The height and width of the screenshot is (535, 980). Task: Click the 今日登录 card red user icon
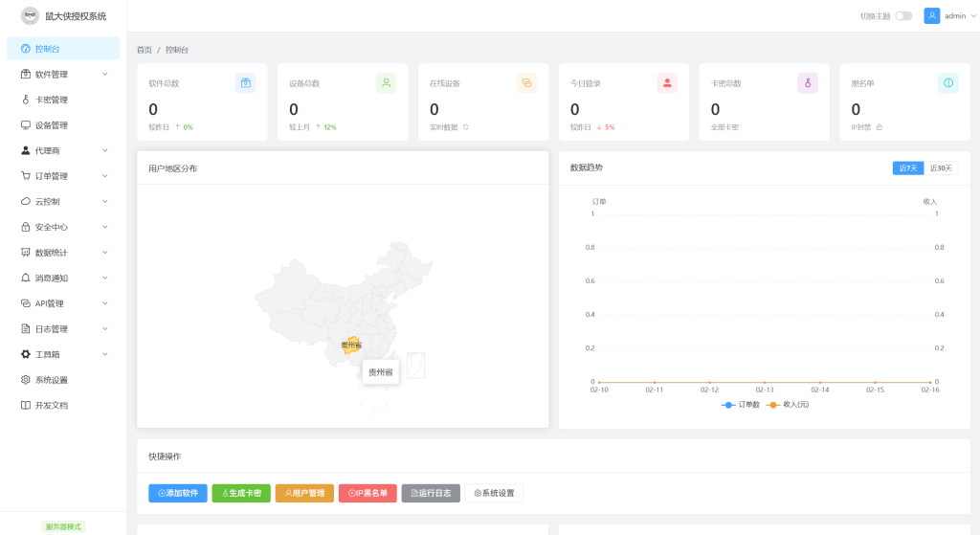pyautogui.click(x=667, y=83)
